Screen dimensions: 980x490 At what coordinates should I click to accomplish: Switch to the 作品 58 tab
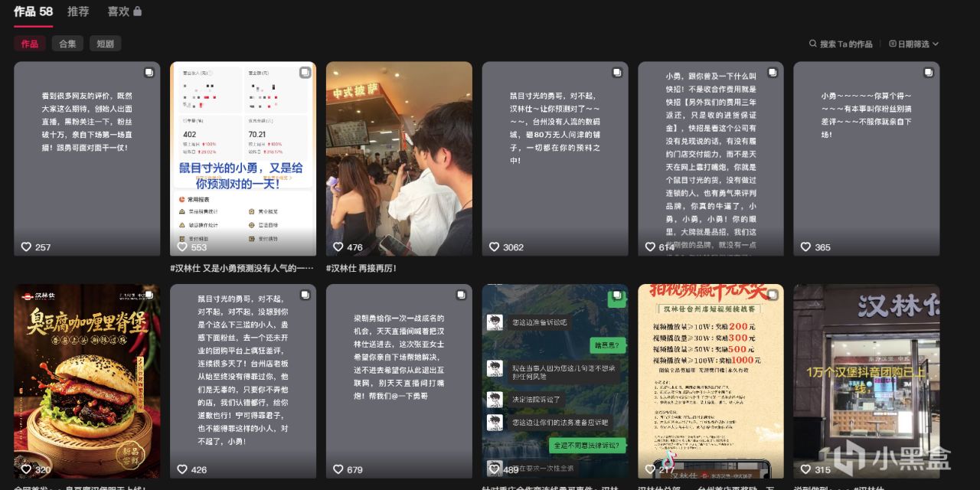33,11
